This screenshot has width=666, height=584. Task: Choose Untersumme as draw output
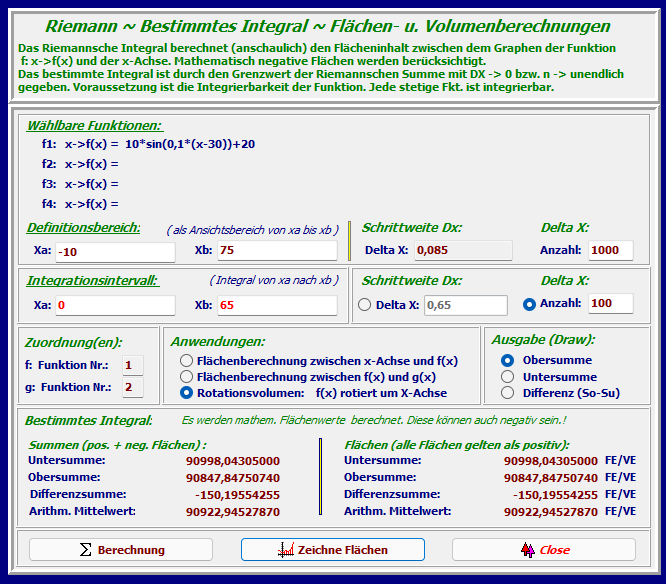[508, 377]
